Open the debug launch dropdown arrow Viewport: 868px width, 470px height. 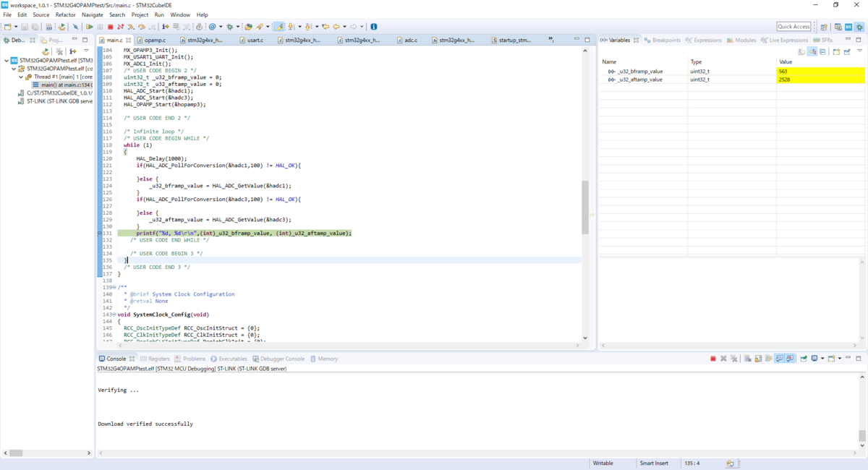tap(237, 27)
